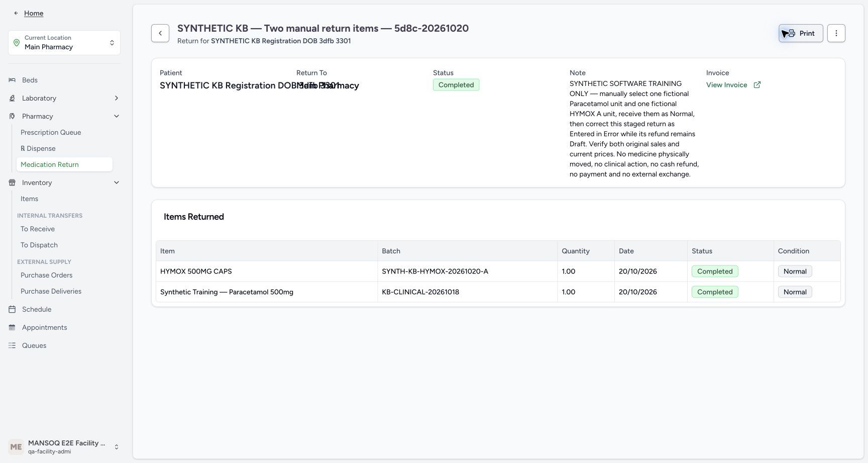Click the Laboratory microscope icon

12,98
